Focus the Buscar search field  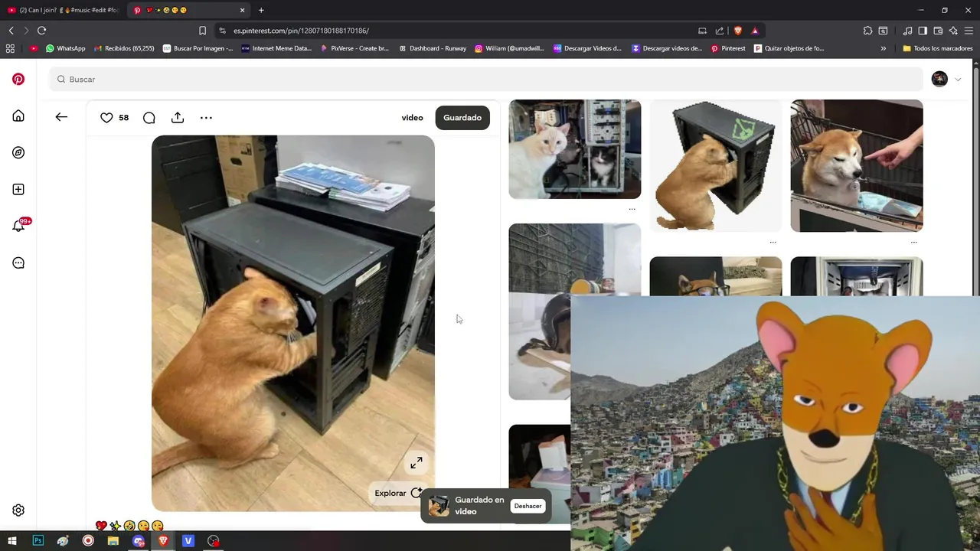coord(486,79)
